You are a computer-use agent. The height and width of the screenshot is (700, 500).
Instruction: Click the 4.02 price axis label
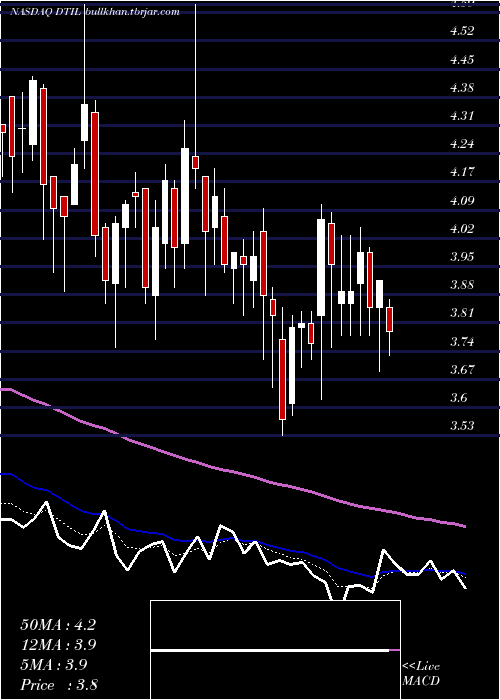462,229
